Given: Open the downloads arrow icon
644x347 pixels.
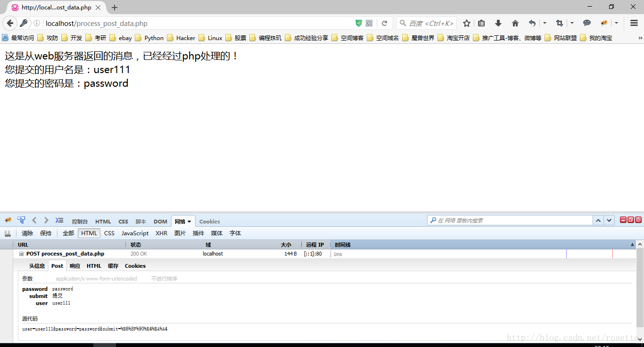Looking at the screenshot, I should tap(498, 23).
